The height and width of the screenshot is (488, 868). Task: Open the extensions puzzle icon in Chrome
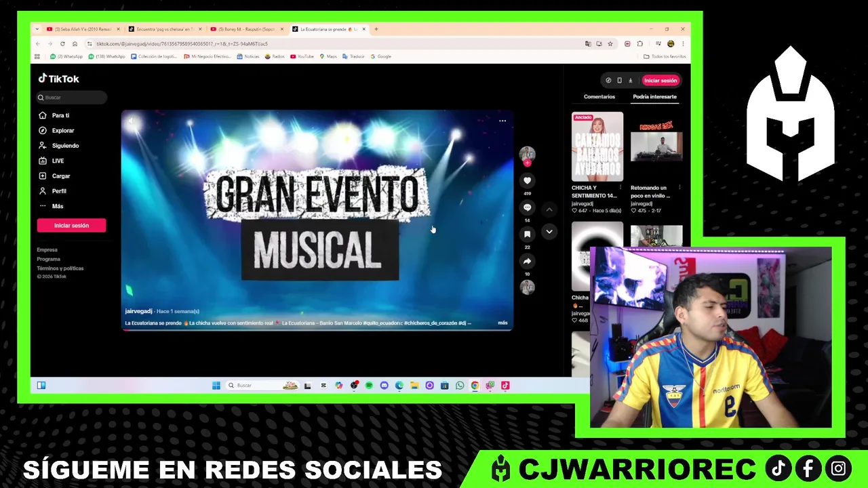pyautogui.click(x=639, y=43)
